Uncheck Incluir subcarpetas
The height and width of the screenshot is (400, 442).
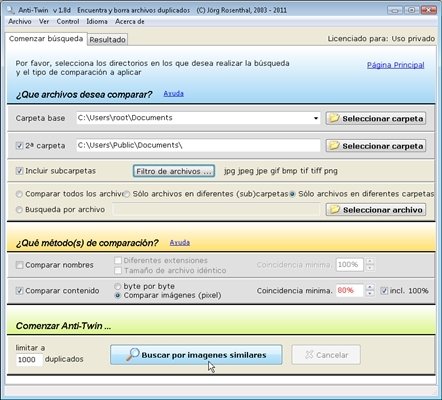pyautogui.click(x=19, y=171)
